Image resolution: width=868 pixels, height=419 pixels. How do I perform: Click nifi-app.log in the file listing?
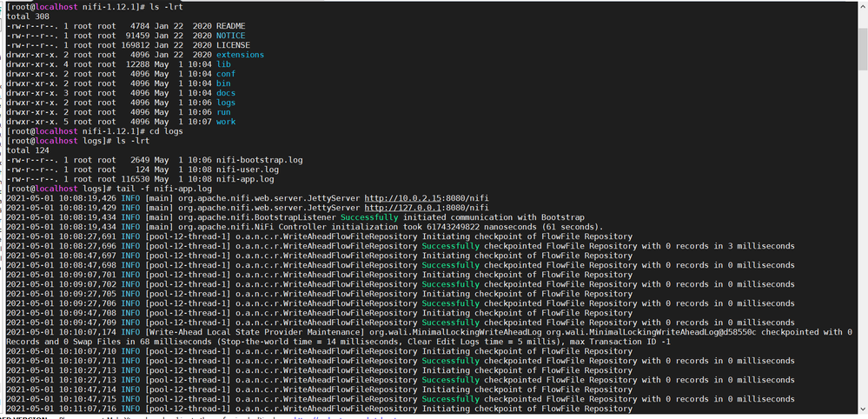pos(245,179)
